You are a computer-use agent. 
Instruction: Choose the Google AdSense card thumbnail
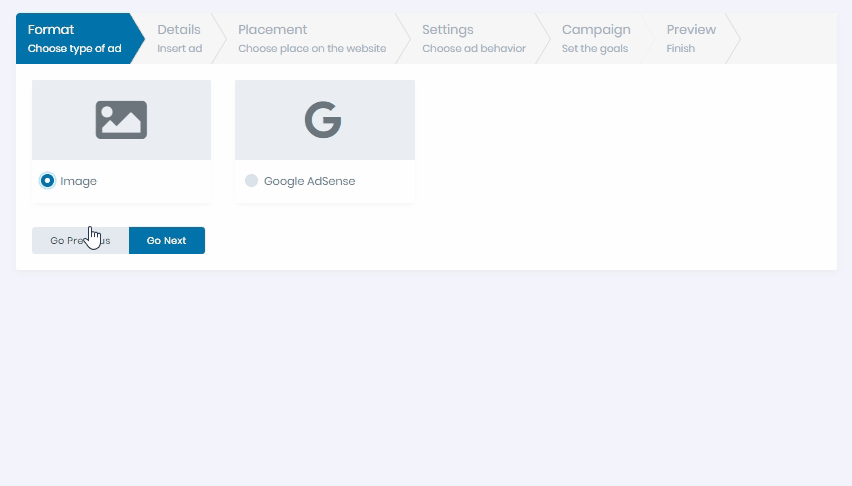(325, 120)
